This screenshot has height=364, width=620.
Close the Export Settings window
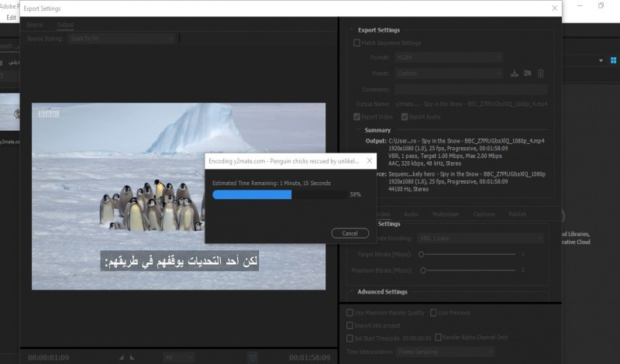tap(554, 8)
